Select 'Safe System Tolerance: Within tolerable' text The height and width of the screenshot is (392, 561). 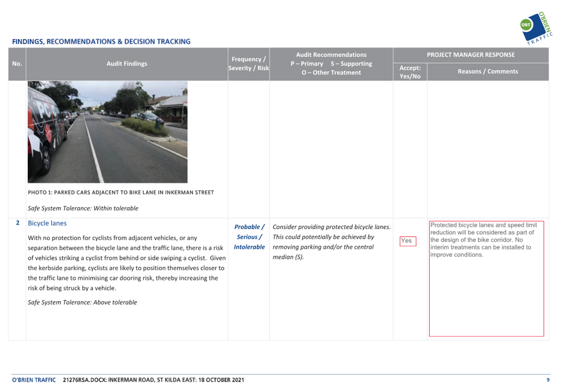[x=83, y=208]
